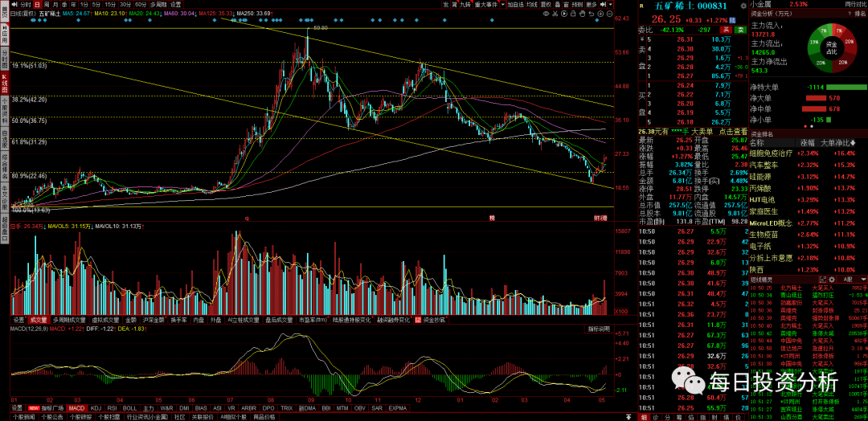Click the left arrow icon before 分时

click(x=14, y=5)
